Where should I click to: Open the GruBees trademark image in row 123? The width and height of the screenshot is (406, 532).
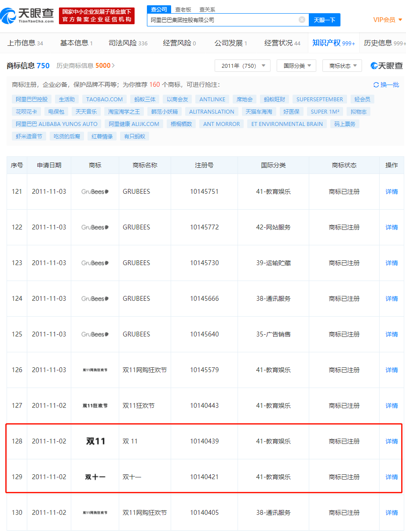click(x=95, y=263)
